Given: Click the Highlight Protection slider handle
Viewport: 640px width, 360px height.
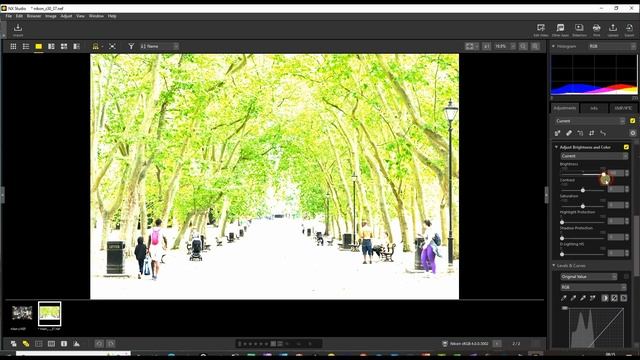Looking at the screenshot, I should pyautogui.click(x=562, y=222).
